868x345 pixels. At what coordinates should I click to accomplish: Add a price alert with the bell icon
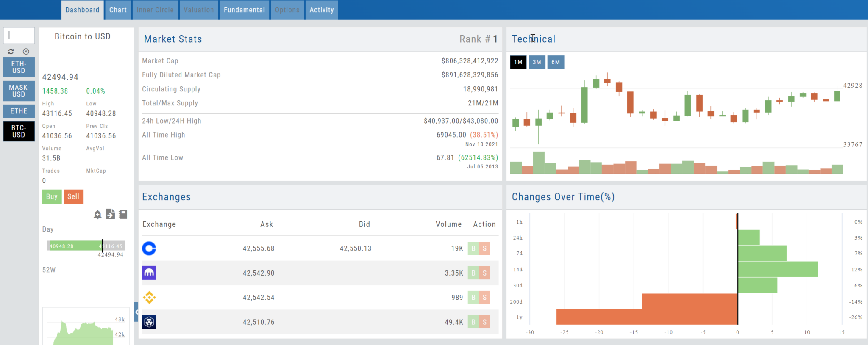pos(97,215)
